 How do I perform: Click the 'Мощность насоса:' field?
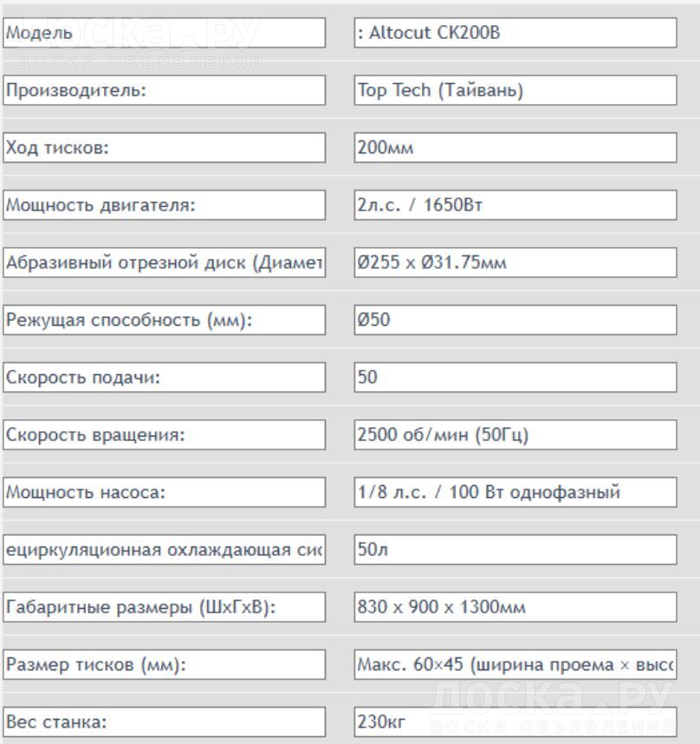click(x=164, y=493)
